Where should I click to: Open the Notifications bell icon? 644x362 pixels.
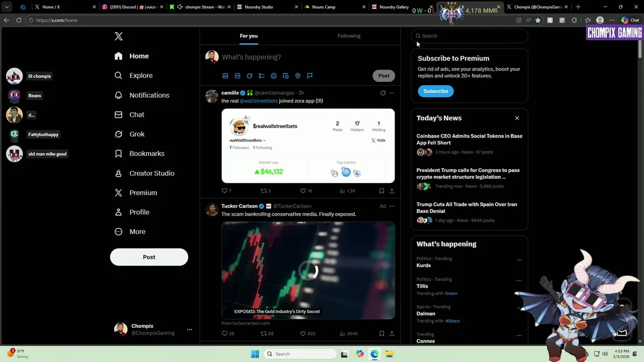118,95
